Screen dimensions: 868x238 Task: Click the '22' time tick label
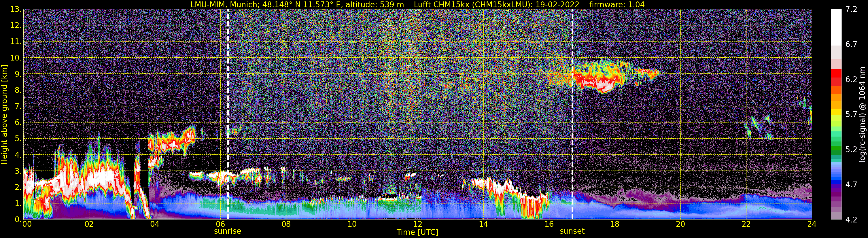(x=746, y=224)
